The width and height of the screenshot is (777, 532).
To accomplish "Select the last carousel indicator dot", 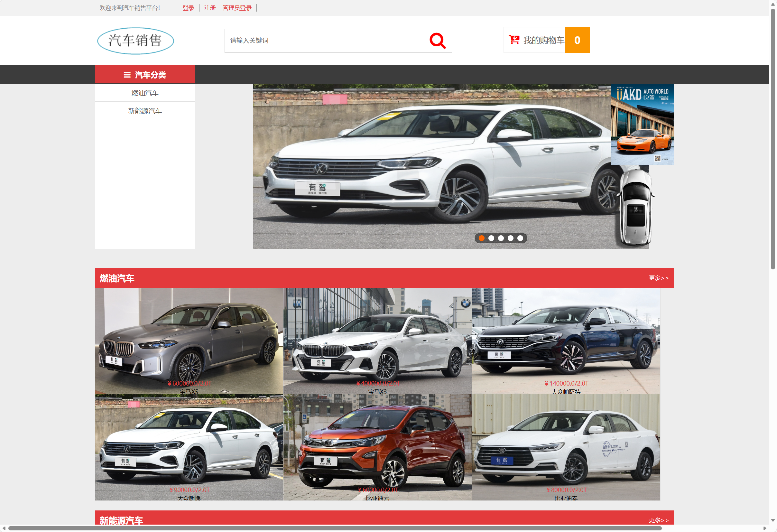I will tap(520, 238).
